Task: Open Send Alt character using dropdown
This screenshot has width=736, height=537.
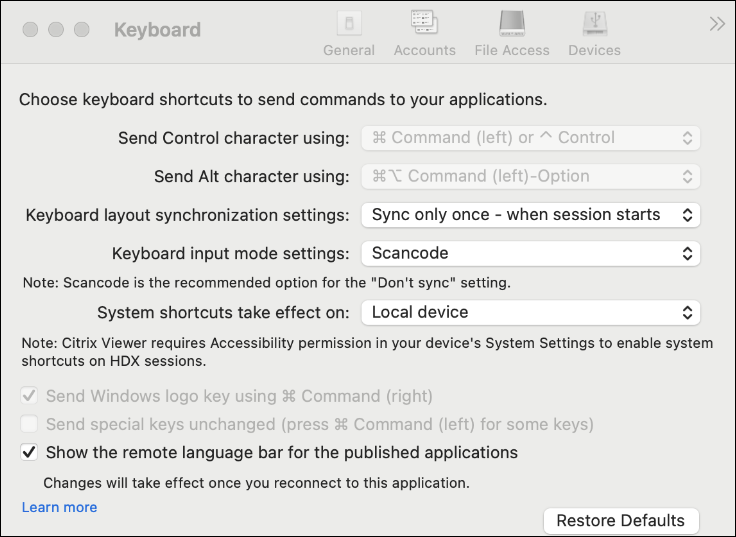Action: coord(530,176)
